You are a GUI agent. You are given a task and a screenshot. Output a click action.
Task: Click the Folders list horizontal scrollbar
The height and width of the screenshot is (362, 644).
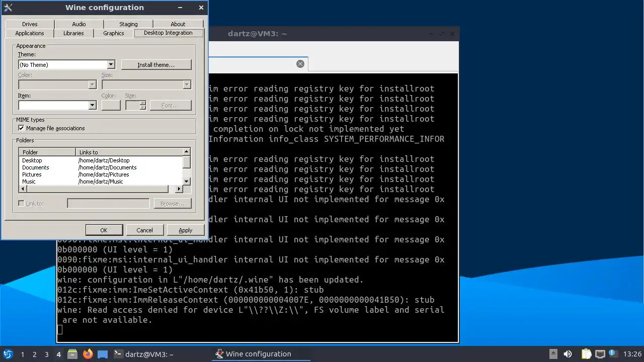101,189
